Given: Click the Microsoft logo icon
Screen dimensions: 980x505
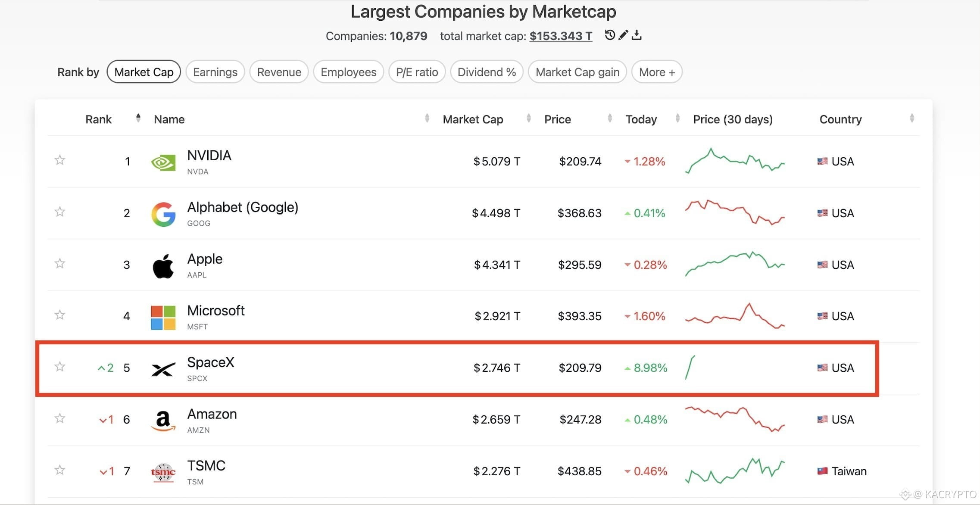Looking at the screenshot, I should pyautogui.click(x=163, y=318).
